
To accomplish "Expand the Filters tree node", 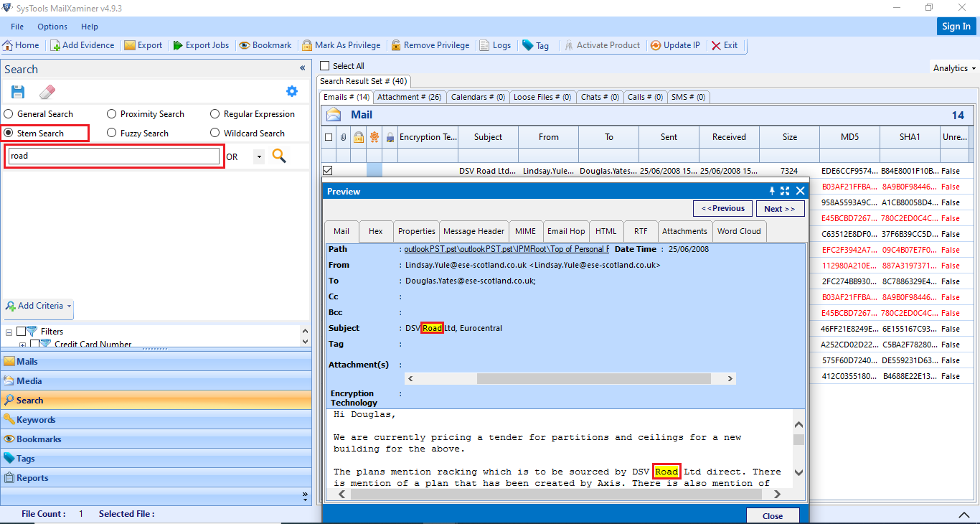I will coord(7,331).
